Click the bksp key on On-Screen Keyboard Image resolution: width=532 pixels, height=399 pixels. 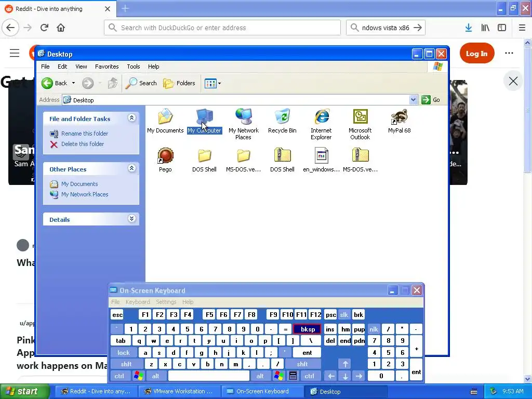(308, 329)
